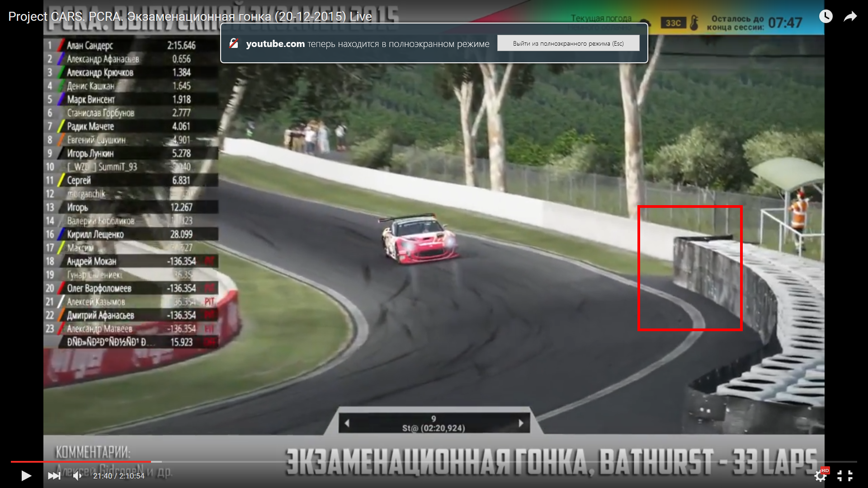Click the Share arrow icon
This screenshot has width=868, height=488.
[850, 17]
